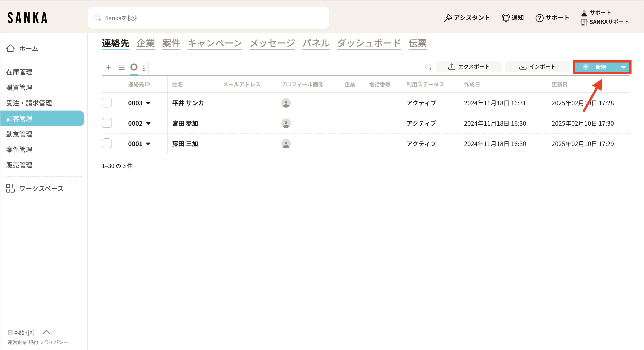644x350 pixels.
Task: Open the three-dot view options menu
Action: [x=144, y=68]
